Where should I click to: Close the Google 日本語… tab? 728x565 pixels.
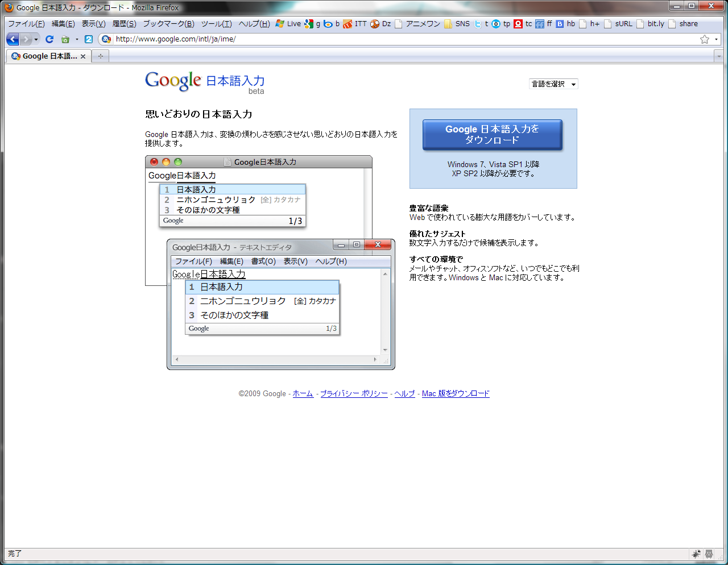[83, 56]
